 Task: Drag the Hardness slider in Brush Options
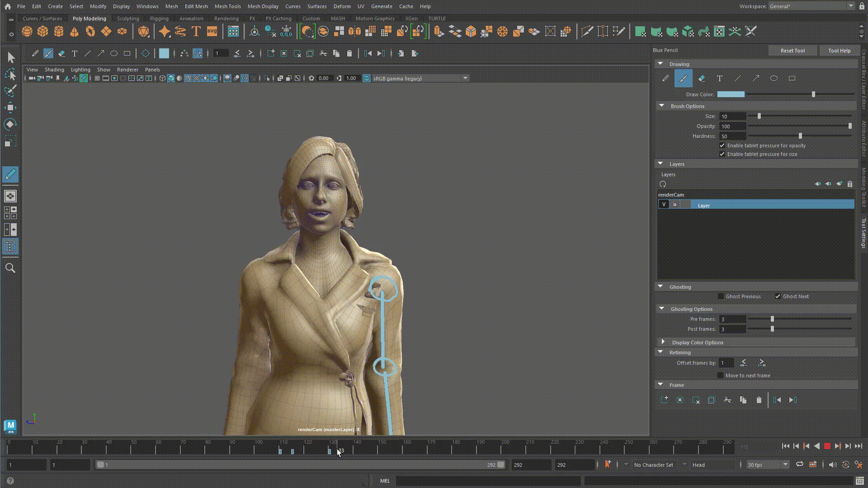pyautogui.click(x=801, y=136)
